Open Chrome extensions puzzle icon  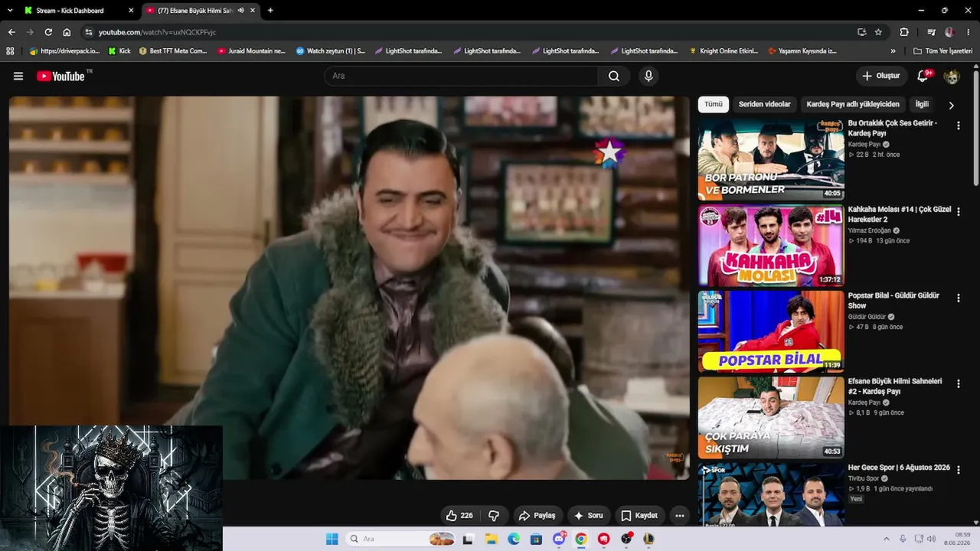pyautogui.click(x=904, y=32)
